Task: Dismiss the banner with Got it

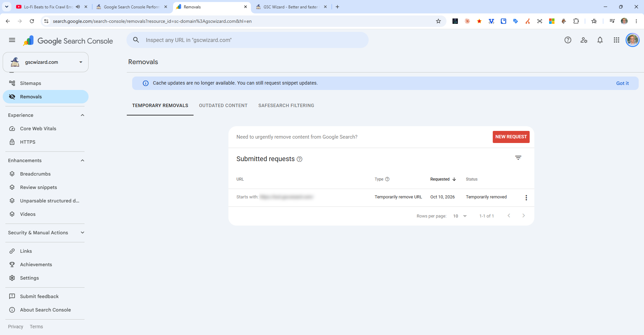Action: (622, 83)
